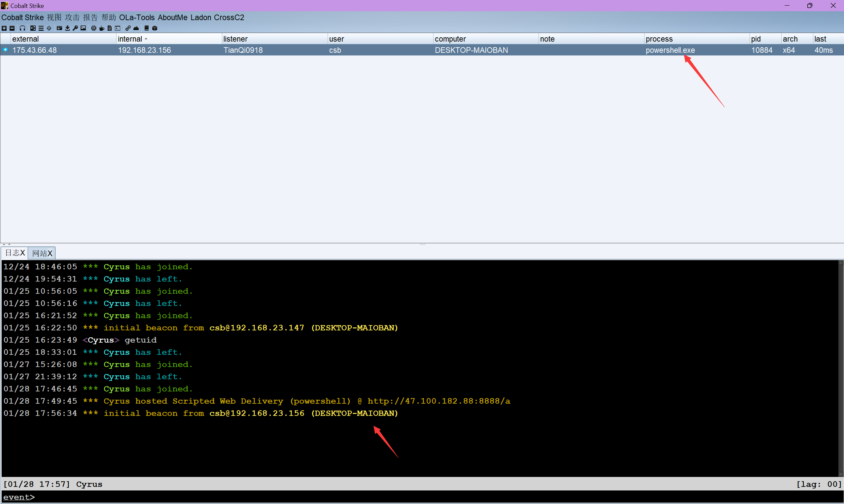Click the minus disconnect from team server icon
Image resolution: width=844 pixels, height=504 pixels.
[x=12, y=28]
